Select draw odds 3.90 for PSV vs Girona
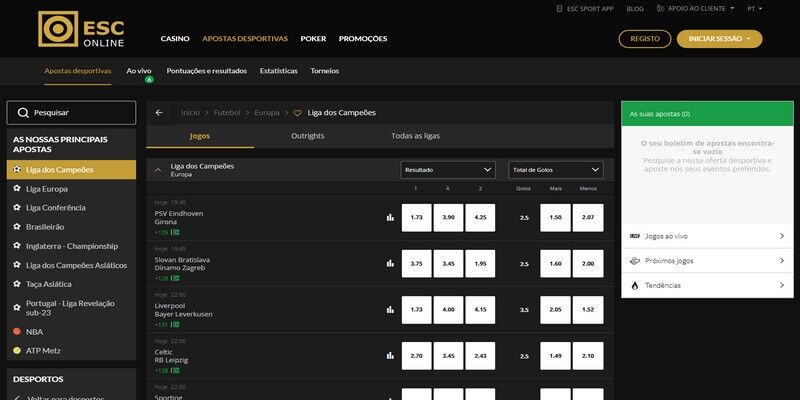 tap(448, 218)
